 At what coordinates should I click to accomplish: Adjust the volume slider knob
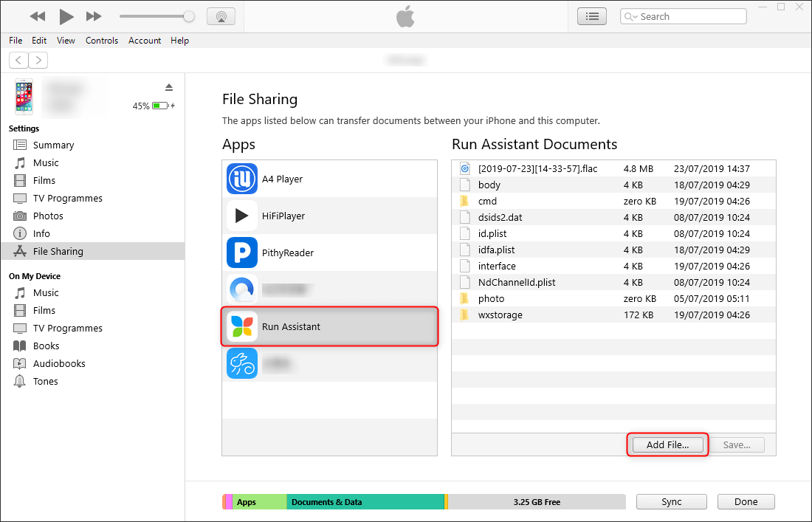click(x=189, y=16)
